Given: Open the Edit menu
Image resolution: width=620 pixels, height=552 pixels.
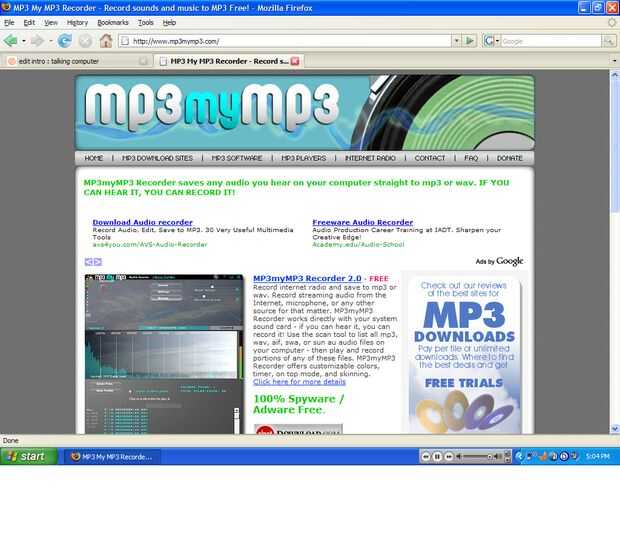Looking at the screenshot, I should pos(29,23).
